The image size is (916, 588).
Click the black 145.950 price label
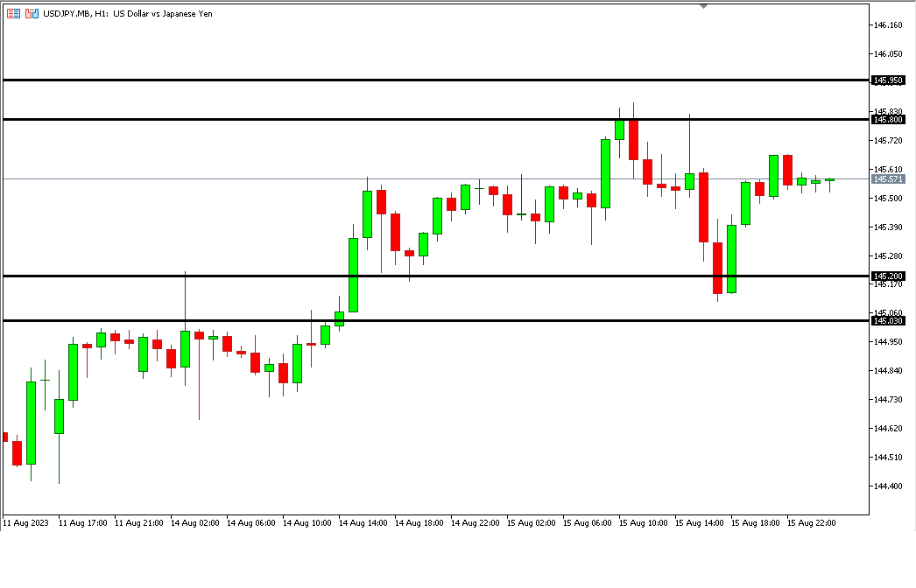pyautogui.click(x=888, y=80)
